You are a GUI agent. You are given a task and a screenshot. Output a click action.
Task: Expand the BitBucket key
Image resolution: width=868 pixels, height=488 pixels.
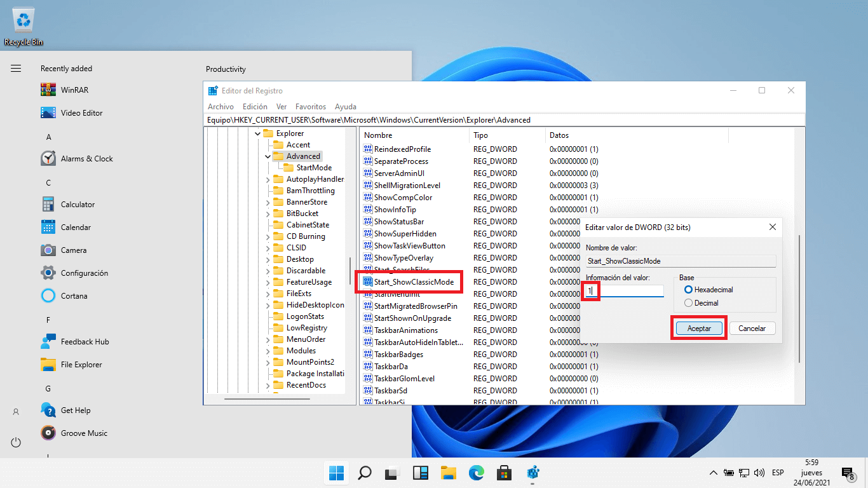click(268, 213)
